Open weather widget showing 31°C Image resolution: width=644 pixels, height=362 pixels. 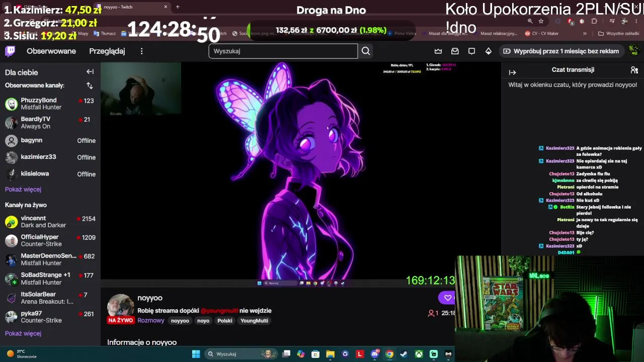21,354
